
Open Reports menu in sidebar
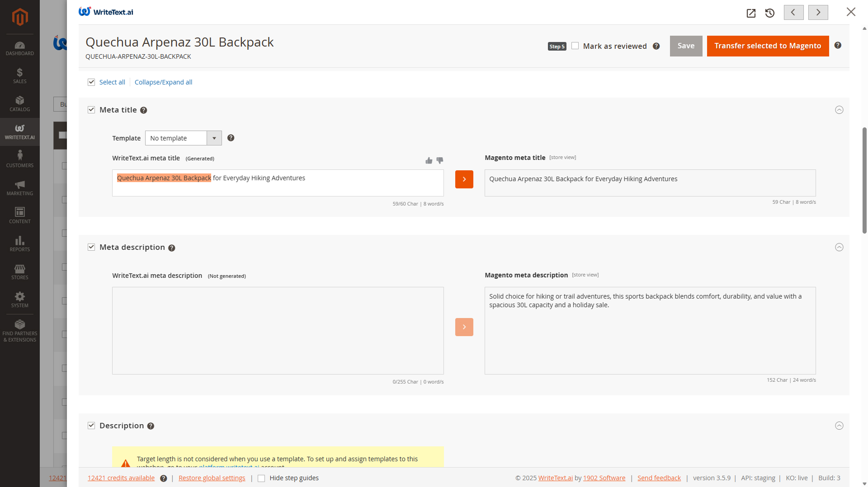(x=20, y=244)
